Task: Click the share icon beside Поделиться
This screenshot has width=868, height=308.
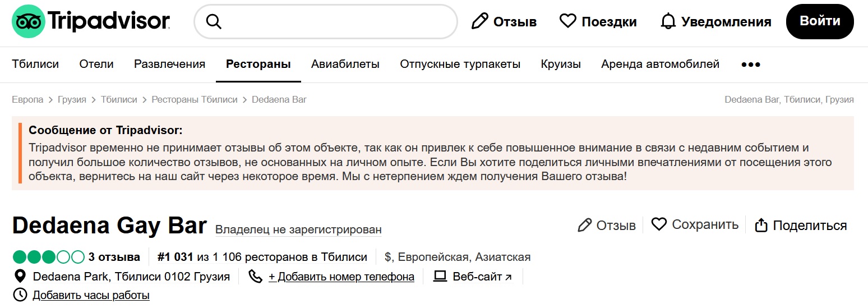Action: [x=761, y=225]
